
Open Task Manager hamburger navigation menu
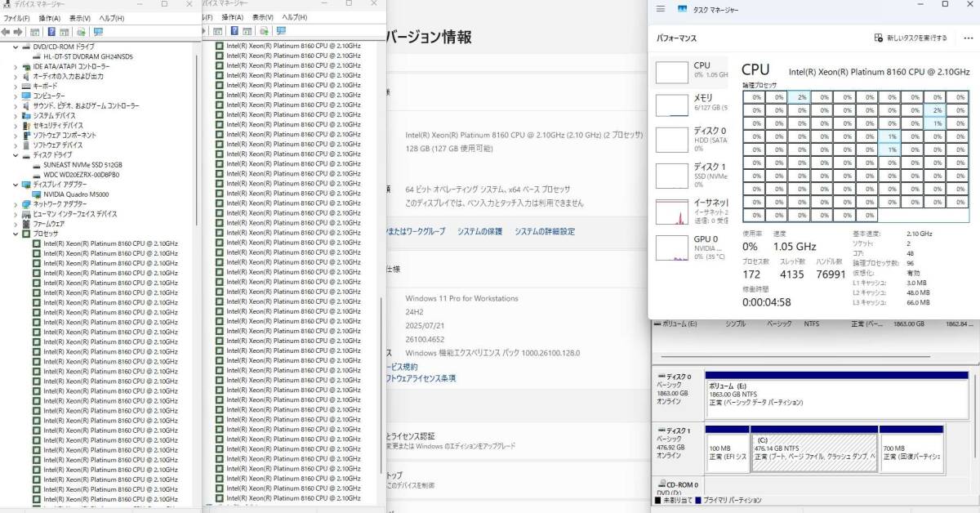click(661, 9)
